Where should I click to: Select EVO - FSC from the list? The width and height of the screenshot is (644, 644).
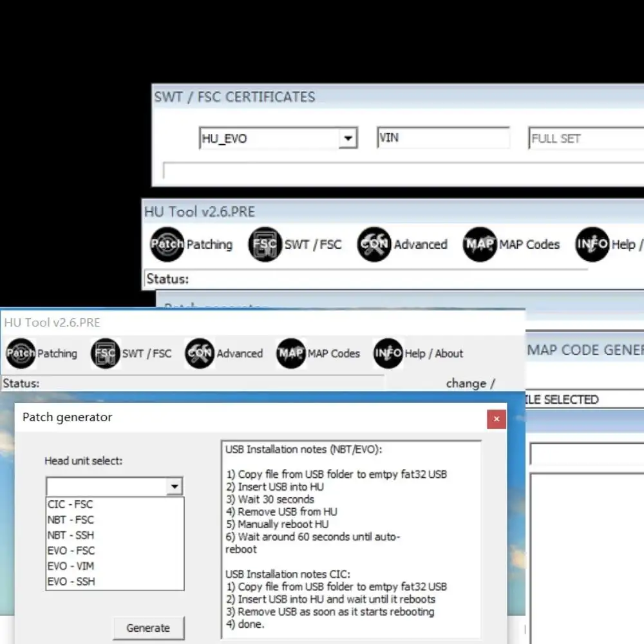pos(115,551)
